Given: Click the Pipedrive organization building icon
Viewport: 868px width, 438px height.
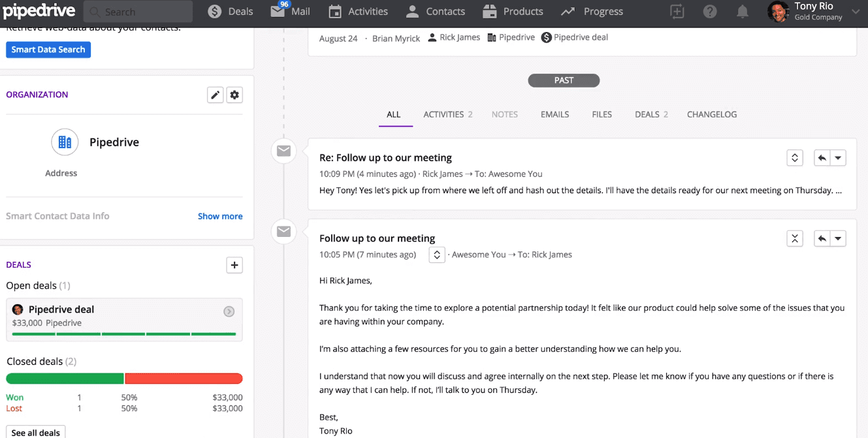Looking at the screenshot, I should [x=65, y=142].
